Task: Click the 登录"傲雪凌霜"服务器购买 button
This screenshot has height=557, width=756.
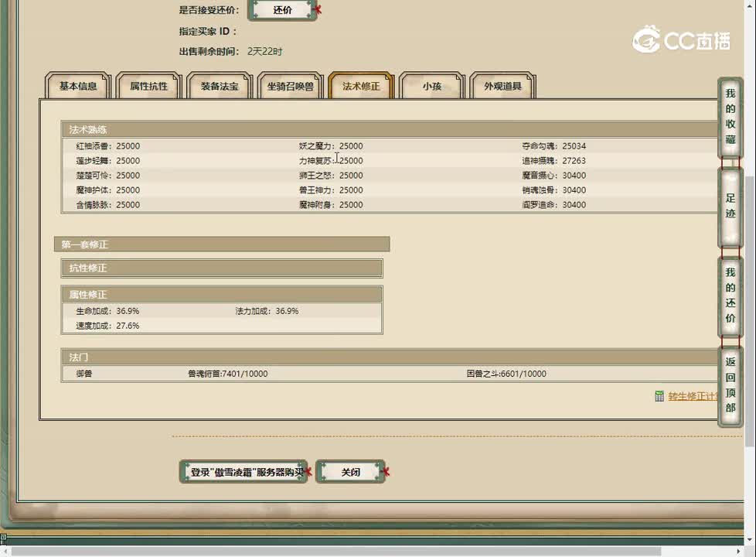Action: (243, 472)
